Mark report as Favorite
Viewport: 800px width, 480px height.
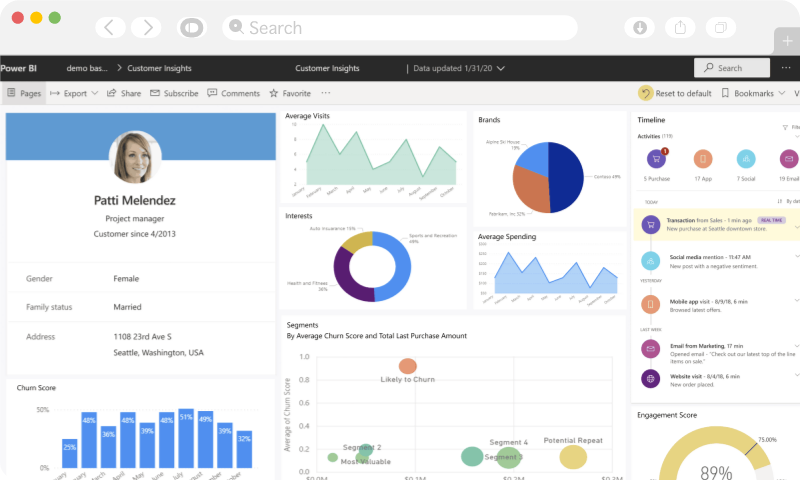pyautogui.click(x=290, y=93)
